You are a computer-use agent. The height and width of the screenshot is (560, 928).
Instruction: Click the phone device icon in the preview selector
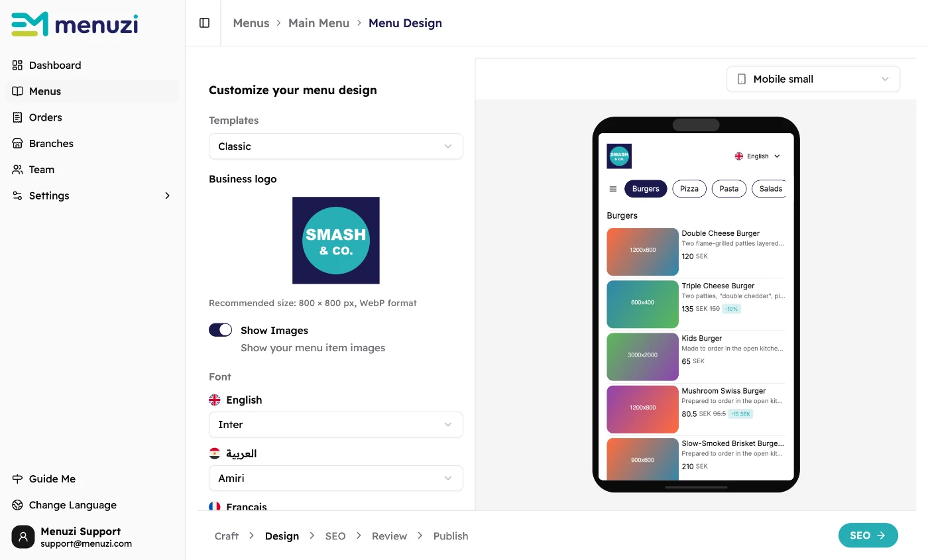point(742,79)
